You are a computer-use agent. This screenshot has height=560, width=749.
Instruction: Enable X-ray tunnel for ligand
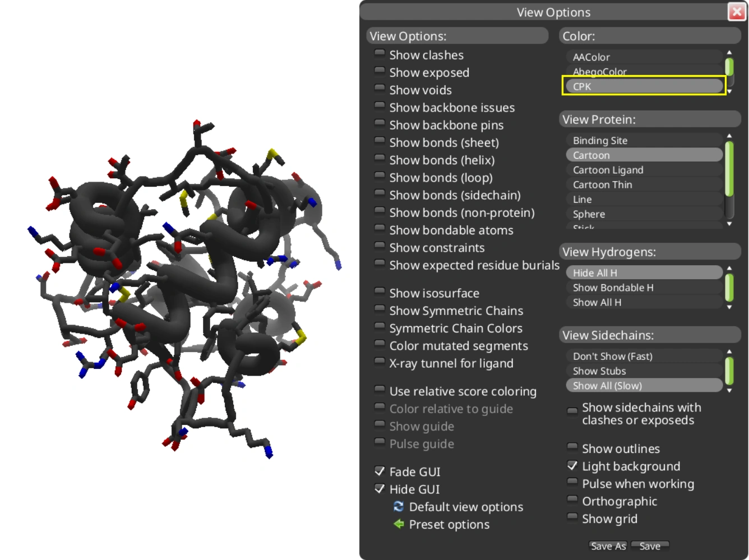tap(380, 362)
